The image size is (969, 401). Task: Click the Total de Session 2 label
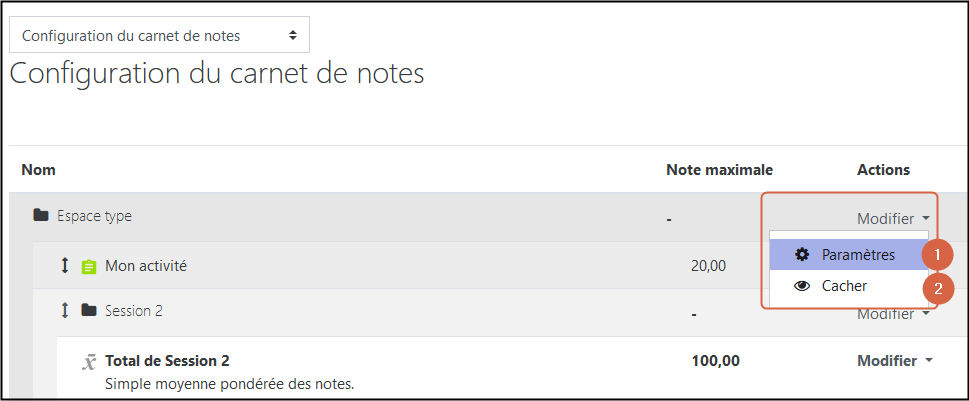[174, 361]
